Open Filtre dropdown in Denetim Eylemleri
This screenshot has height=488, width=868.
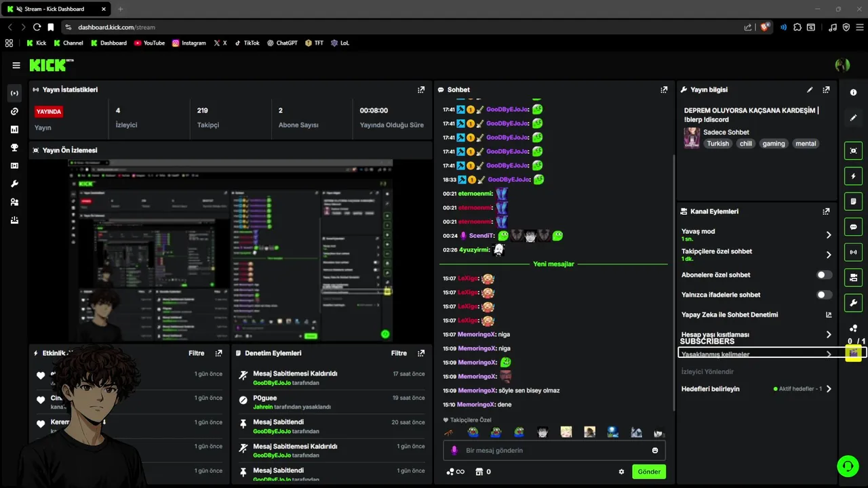pos(399,353)
